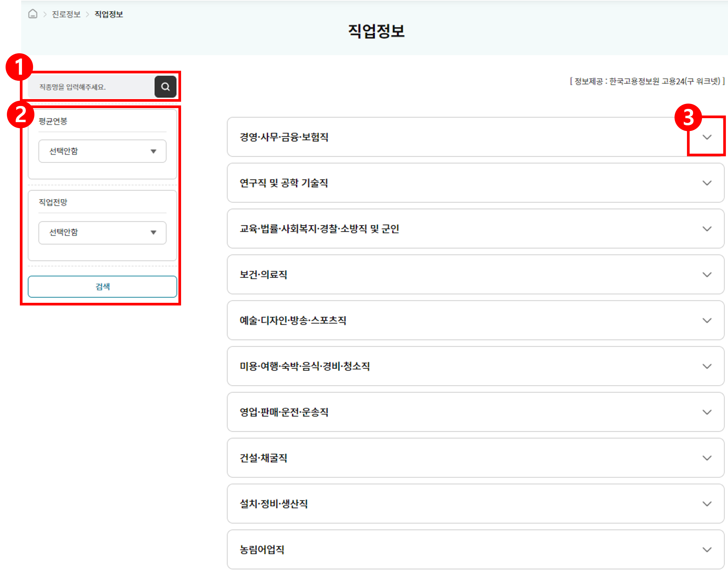Screen dimensions: 728x572
Task: Expand the 연구직 및 공학 기술직 chevron
Action: (x=707, y=183)
